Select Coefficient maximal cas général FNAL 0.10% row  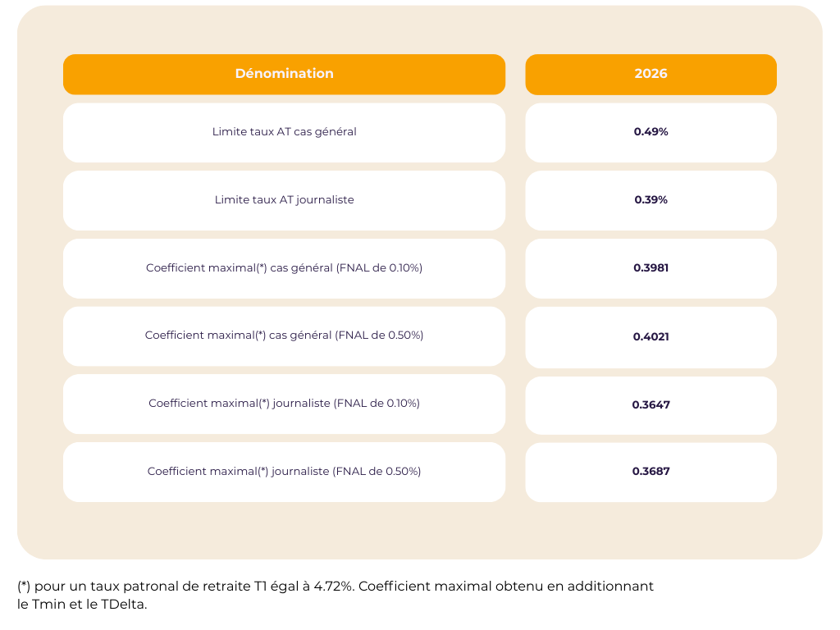[284, 268]
